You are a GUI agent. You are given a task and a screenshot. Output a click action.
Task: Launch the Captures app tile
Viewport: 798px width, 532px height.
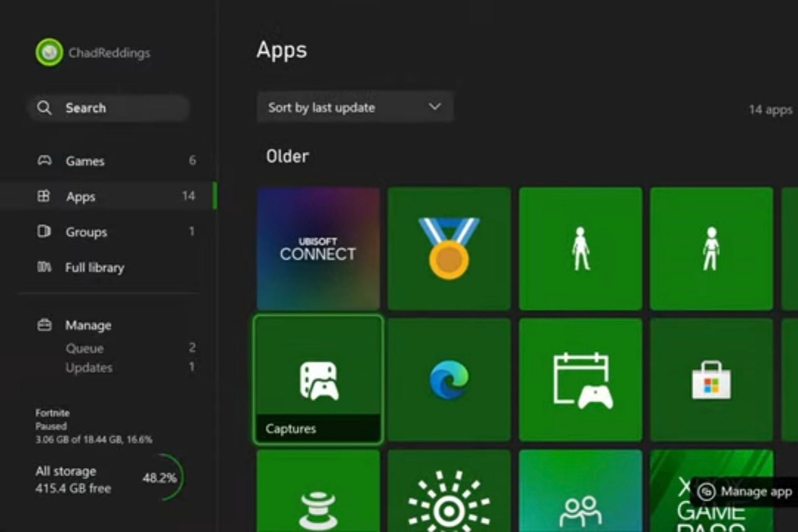(x=318, y=379)
